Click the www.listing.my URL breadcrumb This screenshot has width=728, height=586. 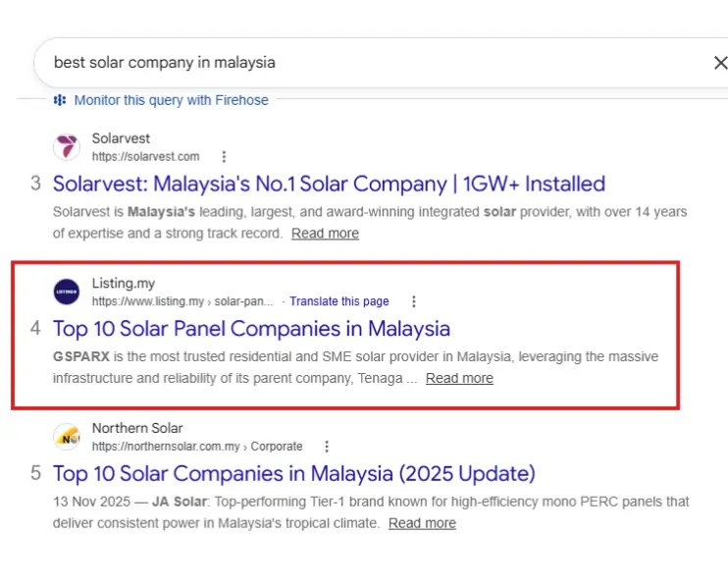(x=182, y=301)
